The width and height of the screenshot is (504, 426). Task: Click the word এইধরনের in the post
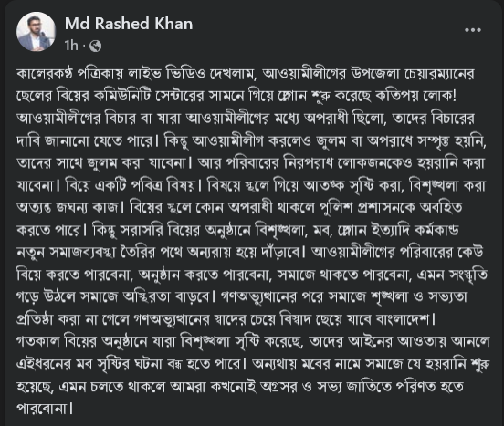click(44, 364)
